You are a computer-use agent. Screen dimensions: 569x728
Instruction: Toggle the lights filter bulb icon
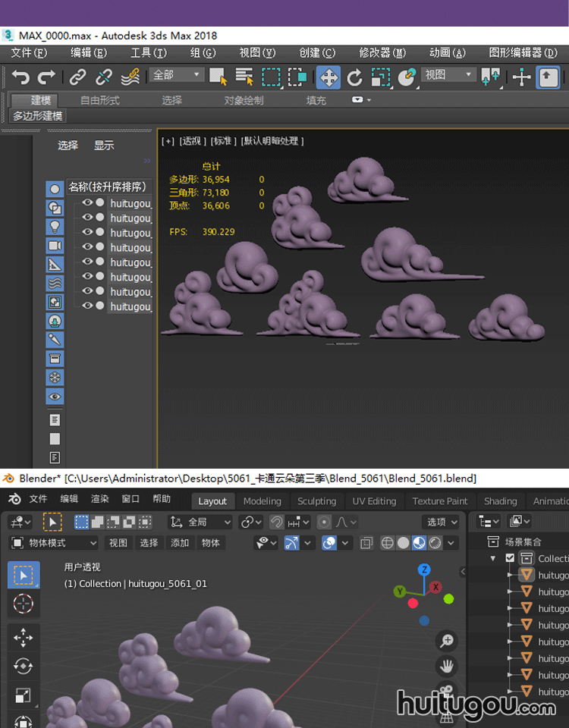[x=55, y=226]
